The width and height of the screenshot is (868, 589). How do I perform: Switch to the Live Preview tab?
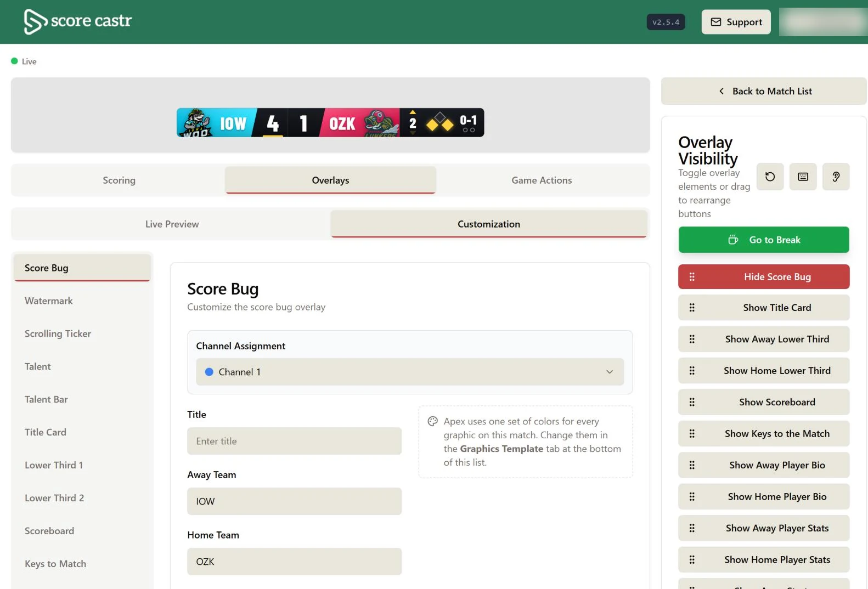click(172, 224)
